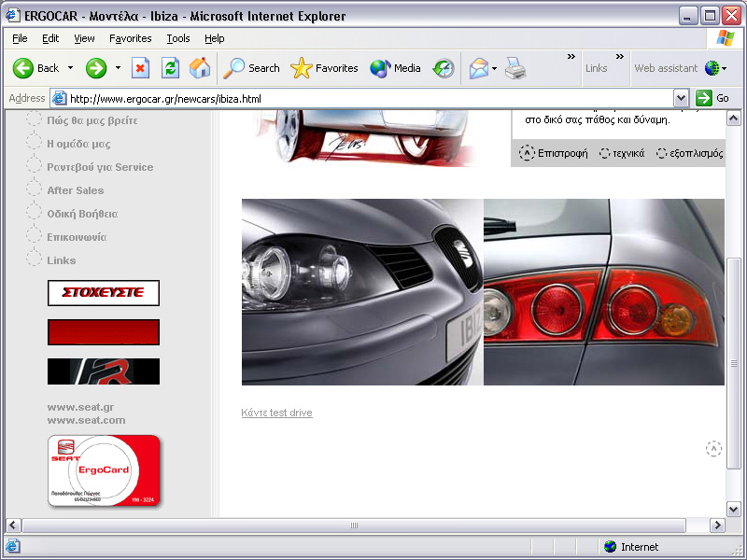Image resolution: width=747 pixels, height=560 pixels.
Task: Open the Edit menu
Action: (x=50, y=38)
